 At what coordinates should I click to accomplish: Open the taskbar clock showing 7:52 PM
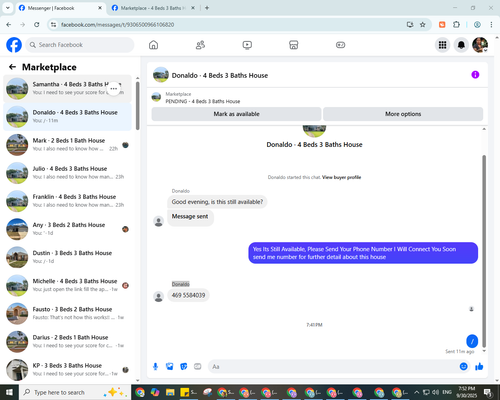[467, 392]
